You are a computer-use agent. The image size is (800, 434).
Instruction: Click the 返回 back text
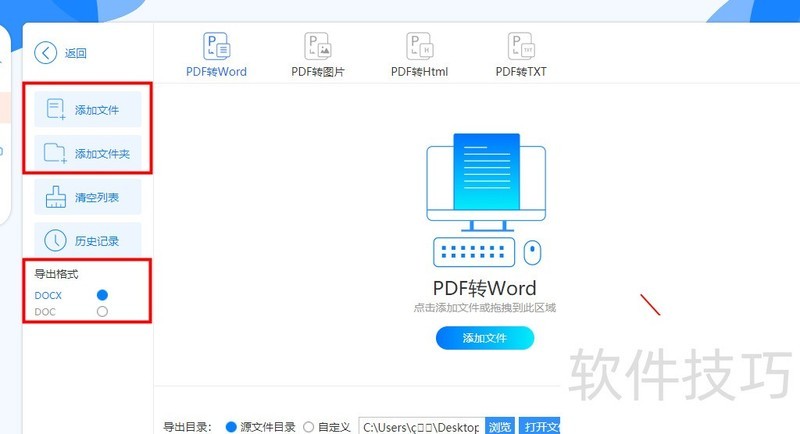(x=76, y=53)
